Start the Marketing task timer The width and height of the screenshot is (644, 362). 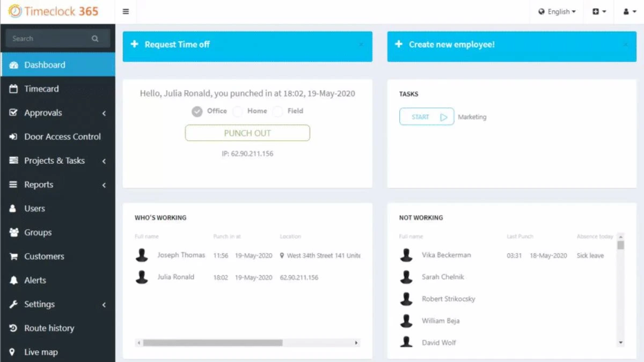tap(427, 117)
